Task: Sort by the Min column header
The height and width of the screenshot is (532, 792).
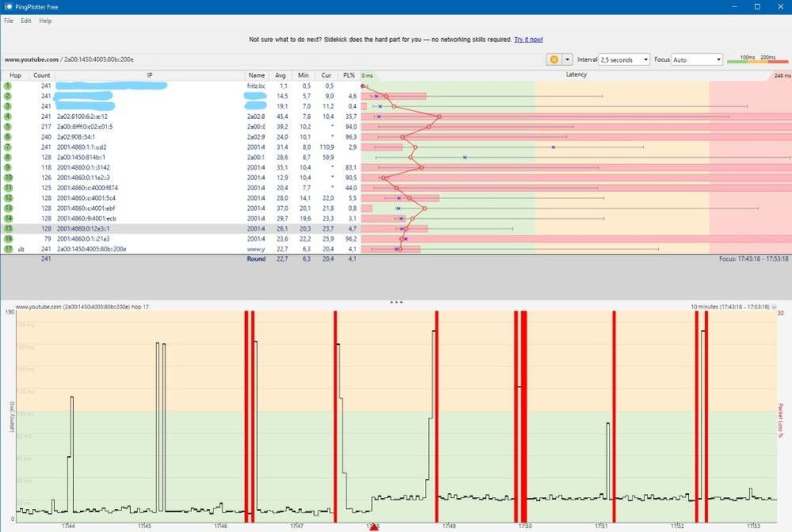Action: pyautogui.click(x=303, y=75)
